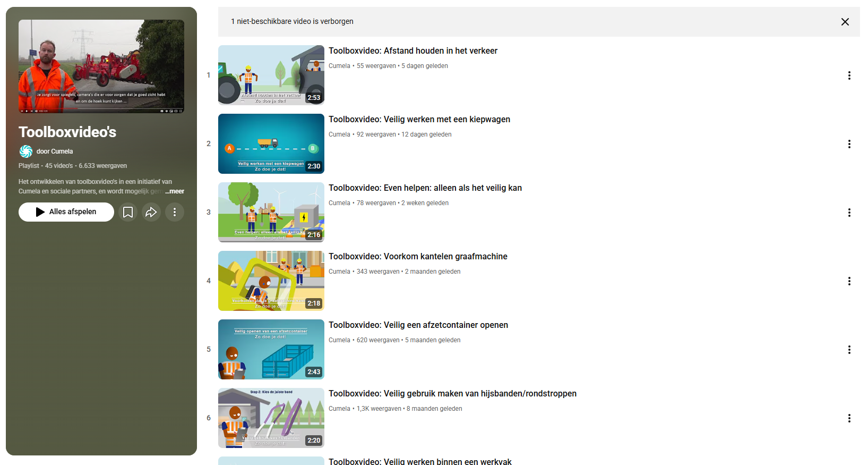Open action menu for Veilig werken met een kiepwagen
The height and width of the screenshot is (465, 868).
[x=849, y=144]
